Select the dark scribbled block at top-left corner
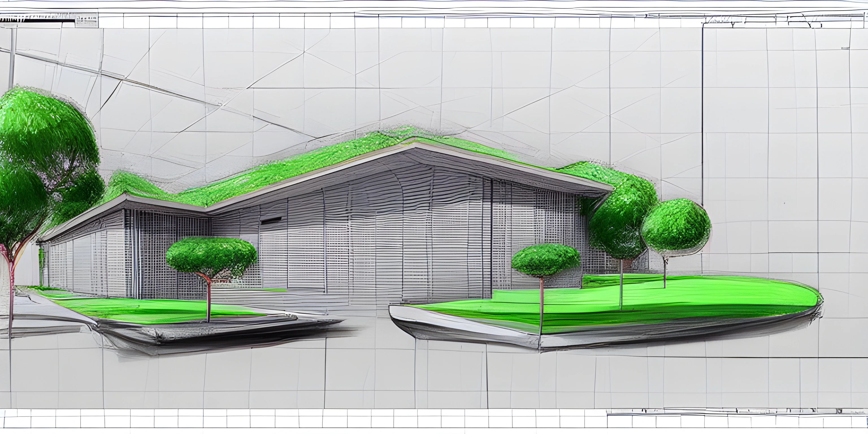Image resolution: width=868 pixels, height=434 pixels. 37,20
